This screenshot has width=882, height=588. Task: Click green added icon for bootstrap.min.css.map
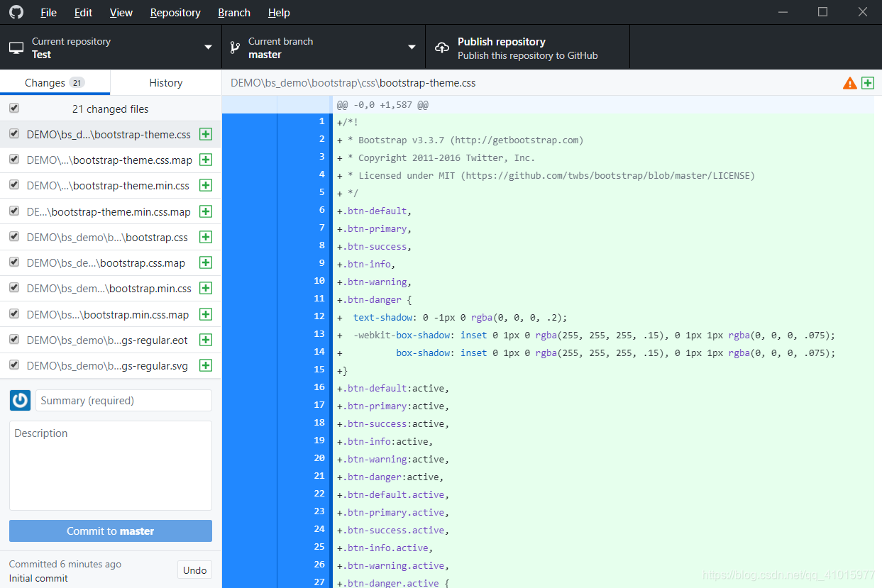pos(206,314)
